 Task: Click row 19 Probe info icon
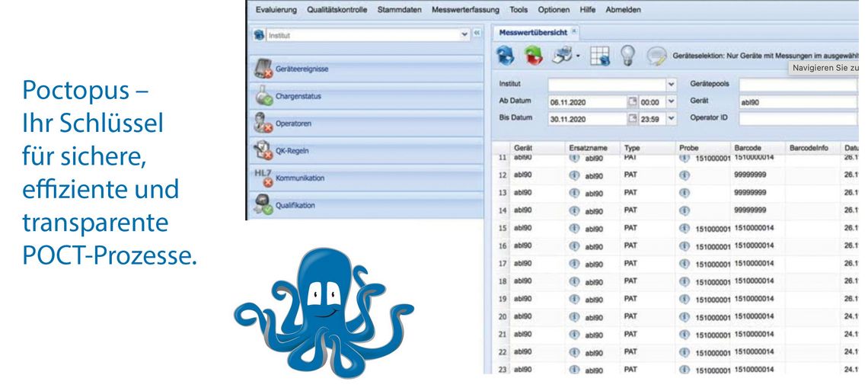685,299
